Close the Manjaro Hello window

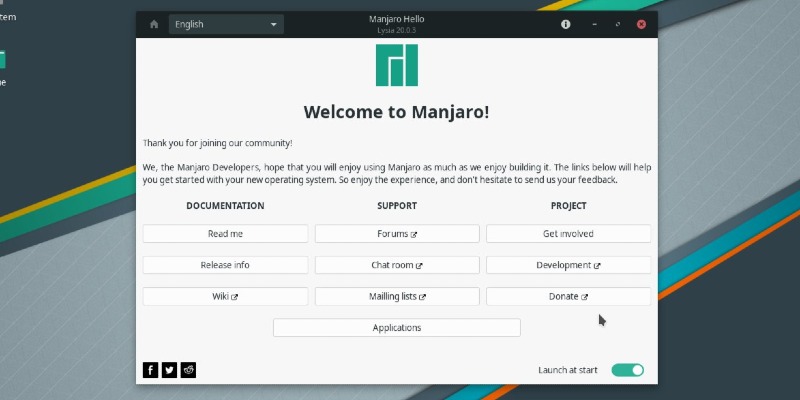pos(641,24)
